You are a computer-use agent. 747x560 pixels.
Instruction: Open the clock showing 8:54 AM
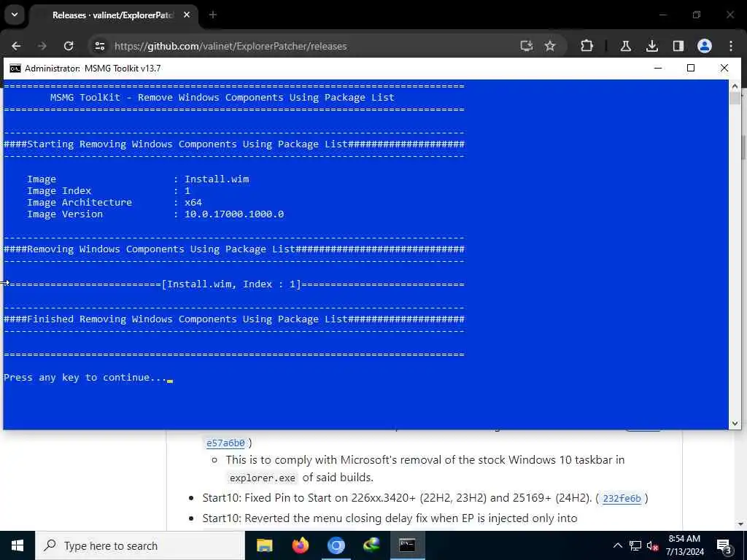coord(684,545)
